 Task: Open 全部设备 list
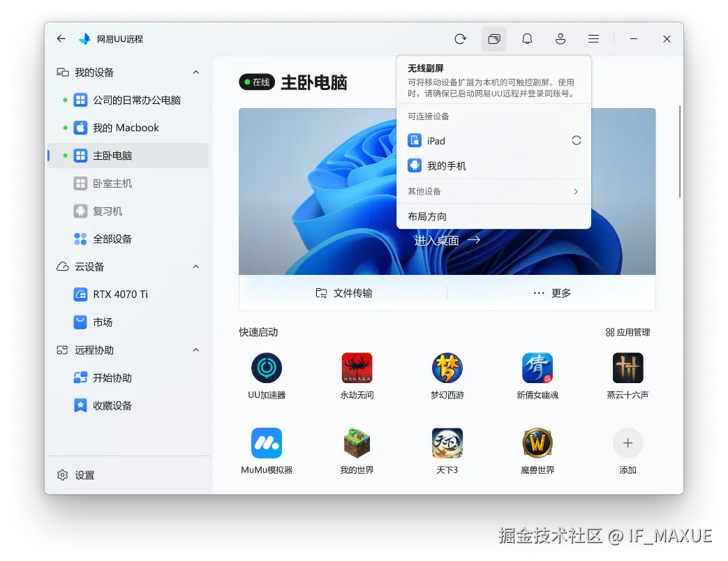pyautogui.click(x=128, y=239)
